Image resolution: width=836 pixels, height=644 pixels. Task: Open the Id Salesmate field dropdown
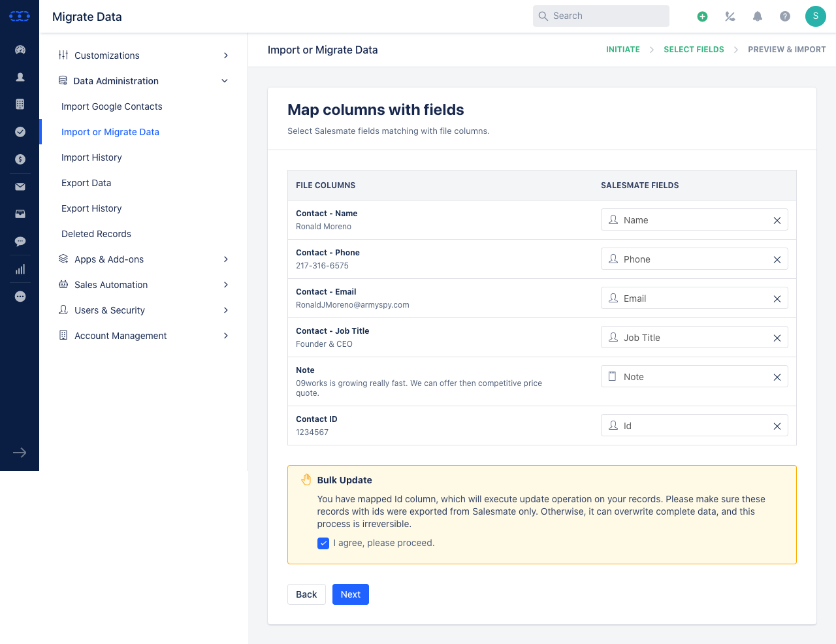tap(694, 426)
